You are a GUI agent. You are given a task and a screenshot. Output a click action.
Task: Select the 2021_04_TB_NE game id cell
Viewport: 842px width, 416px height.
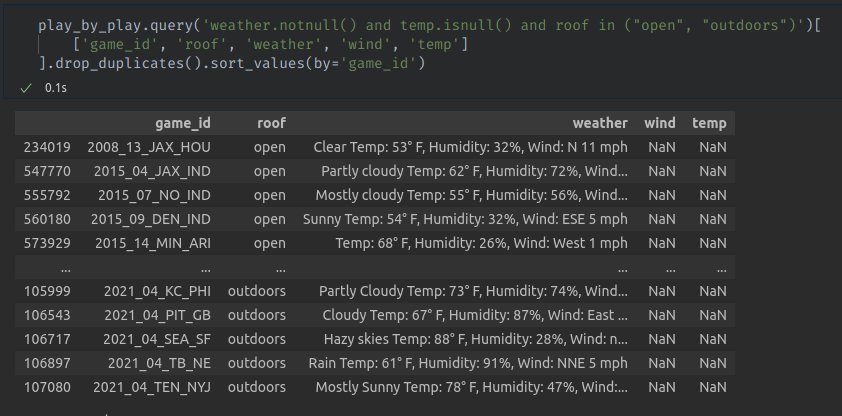click(x=159, y=363)
